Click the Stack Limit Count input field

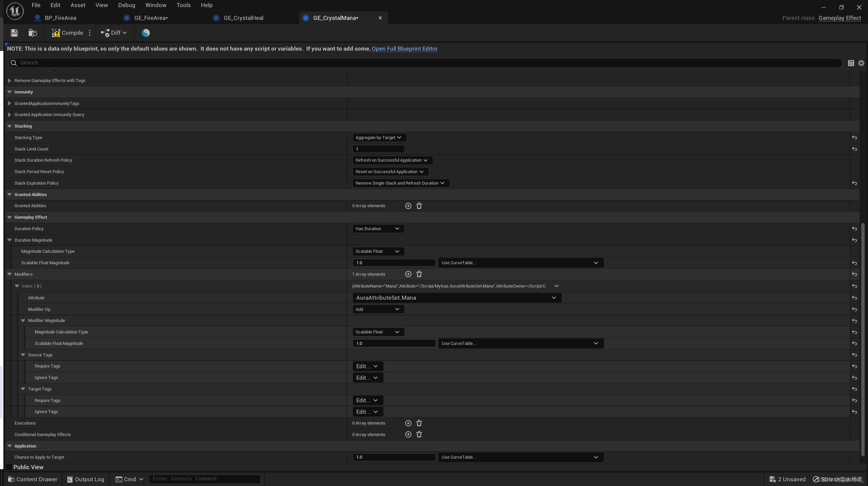click(378, 149)
